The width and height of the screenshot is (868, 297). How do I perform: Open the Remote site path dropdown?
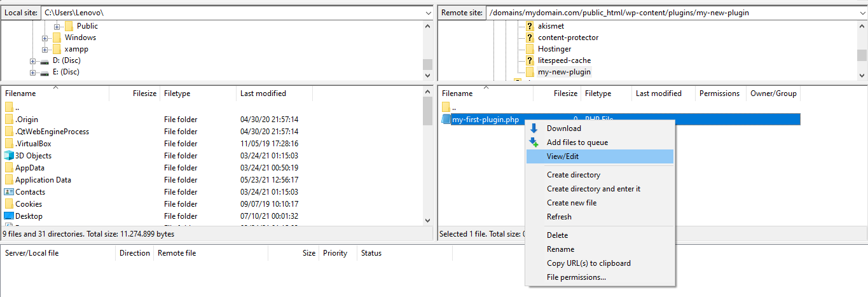(862, 13)
